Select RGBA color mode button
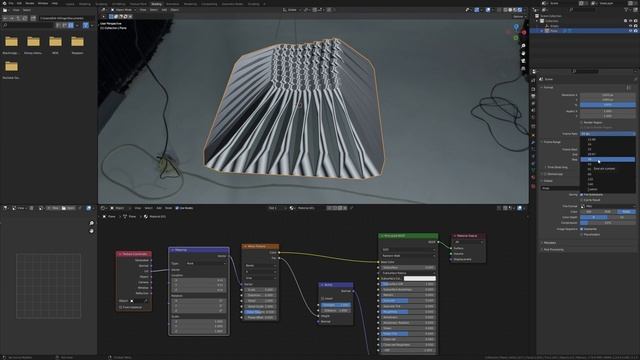 pos(627,211)
